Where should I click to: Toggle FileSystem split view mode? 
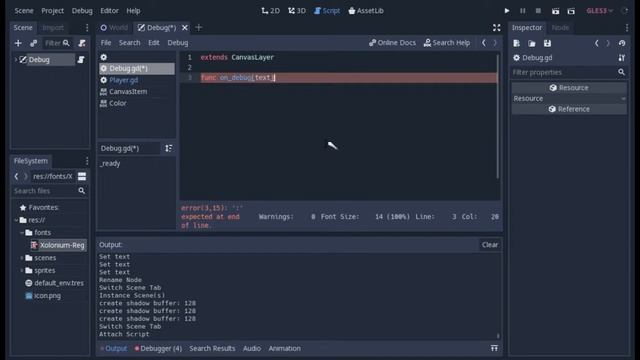pos(82,176)
